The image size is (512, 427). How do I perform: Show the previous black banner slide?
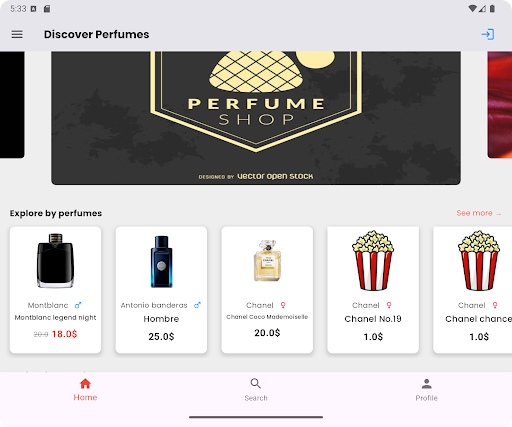click(12, 105)
